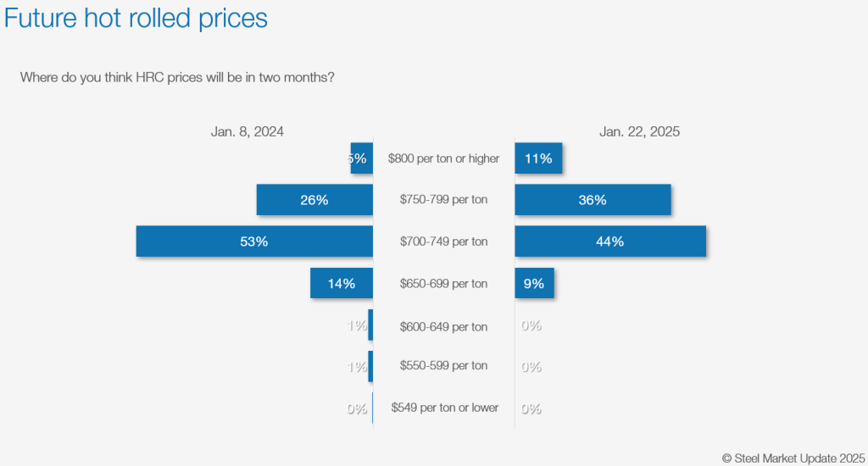Click the 53% bar for Jan. 8, 2024
The image size is (868, 466).
(x=254, y=241)
